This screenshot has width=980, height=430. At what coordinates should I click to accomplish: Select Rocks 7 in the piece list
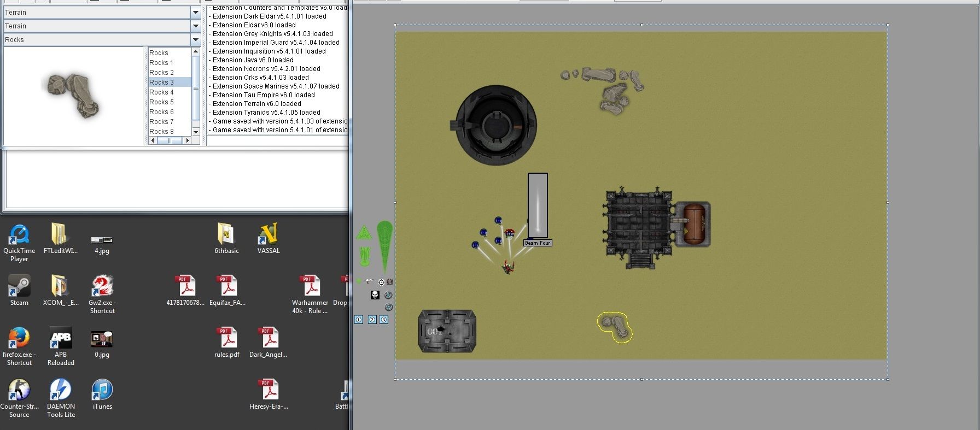(170, 122)
